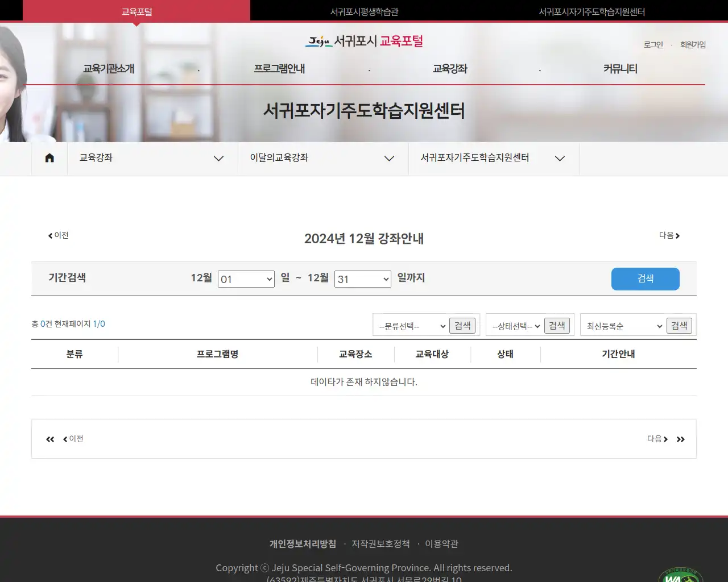Viewport: 728px width, 582px height.
Task: Open the --분류선택-- category dropdown
Action: [x=412, y=326]
